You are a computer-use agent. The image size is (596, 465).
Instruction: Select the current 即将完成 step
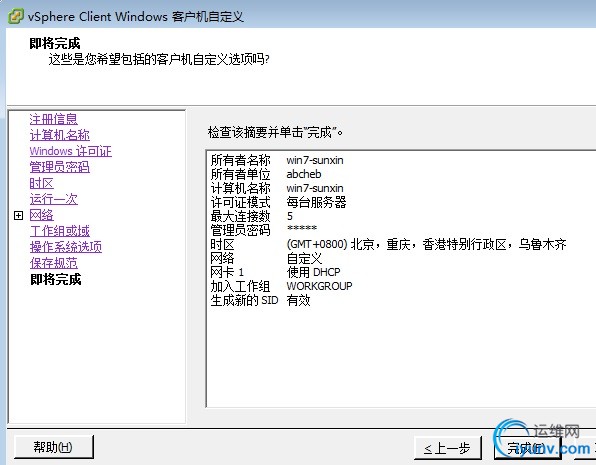(55, 279)
